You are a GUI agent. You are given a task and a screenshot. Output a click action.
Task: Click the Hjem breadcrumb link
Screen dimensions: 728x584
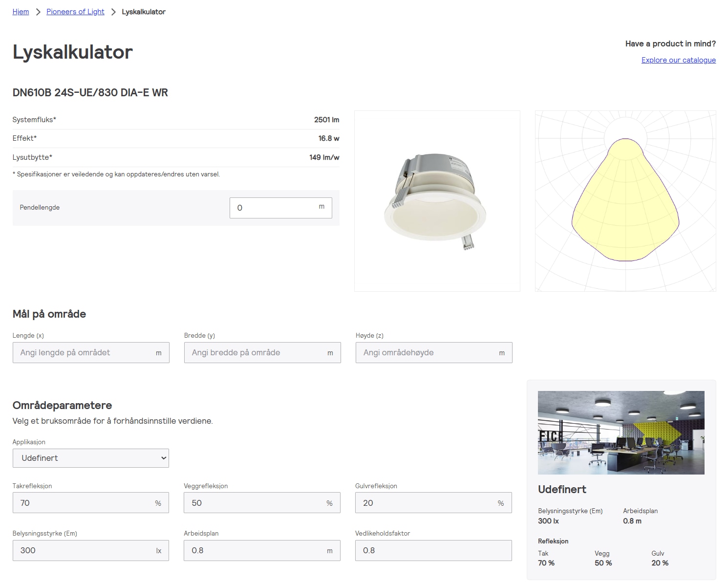21,12
